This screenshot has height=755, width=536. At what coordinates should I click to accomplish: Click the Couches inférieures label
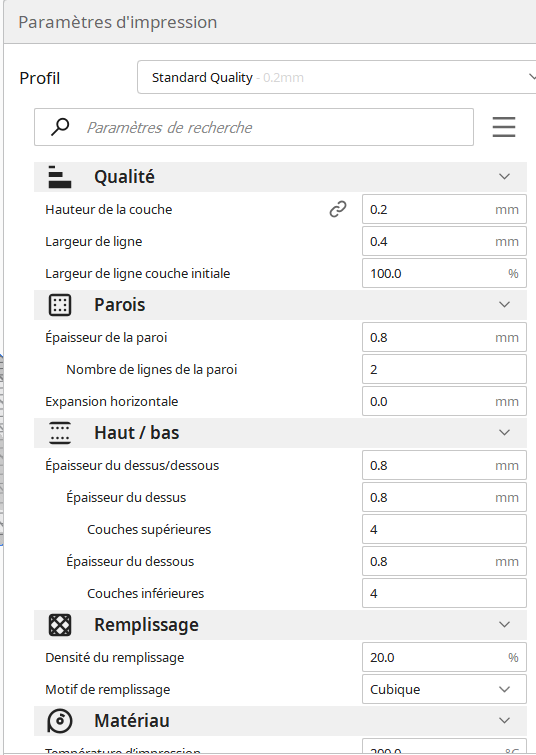coord(145,593)
